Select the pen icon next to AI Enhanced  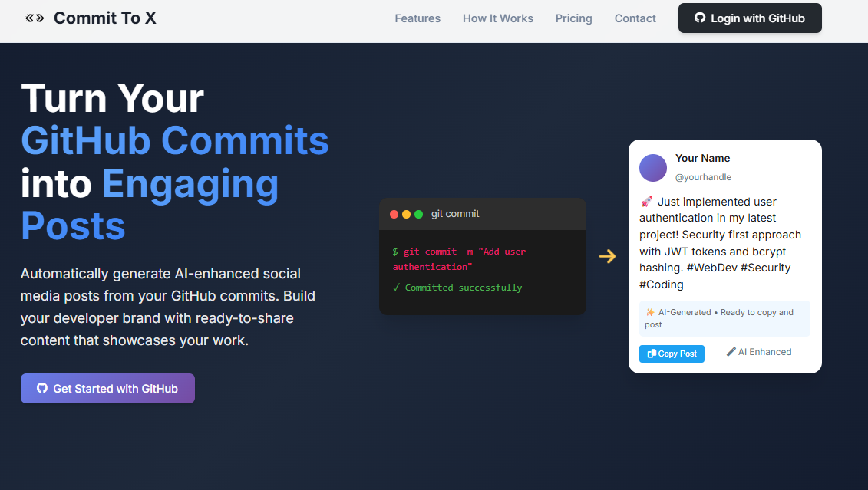click(x=731, y=351)
